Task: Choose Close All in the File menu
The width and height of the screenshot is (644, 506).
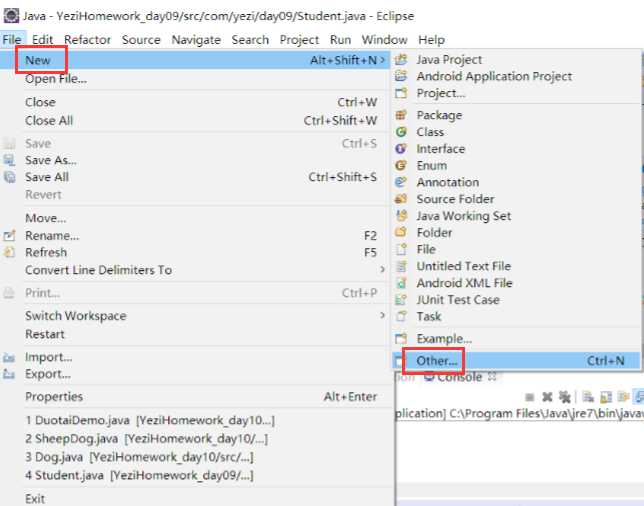Action: [x=195, y=121]
